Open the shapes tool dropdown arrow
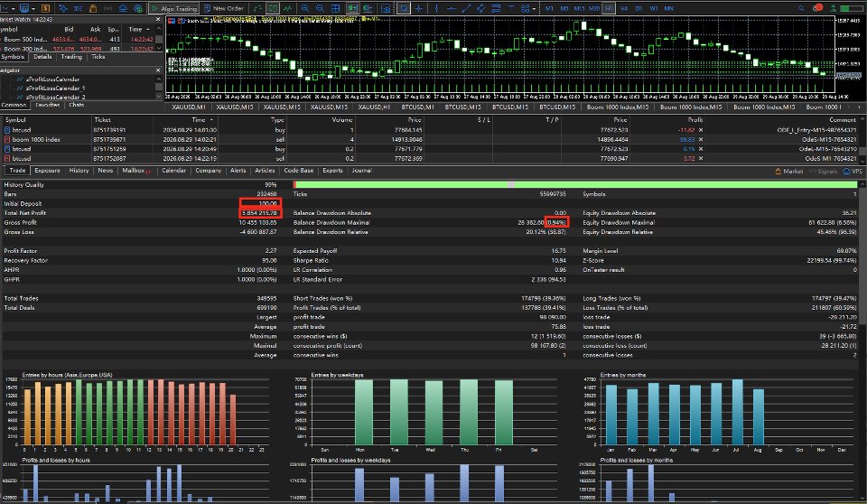The height and width of the screenshot is (504, 867). tap(534, 9)
